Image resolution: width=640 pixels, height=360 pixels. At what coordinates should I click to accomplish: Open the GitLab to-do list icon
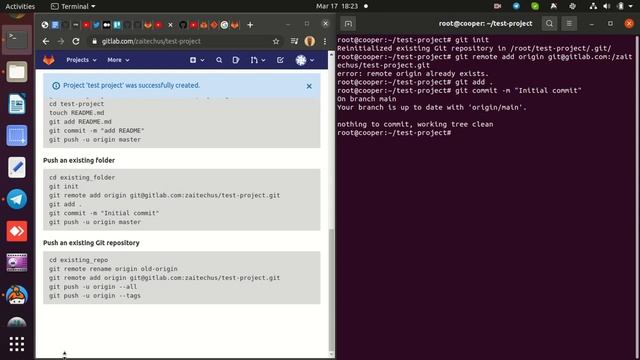click(280, 60)
